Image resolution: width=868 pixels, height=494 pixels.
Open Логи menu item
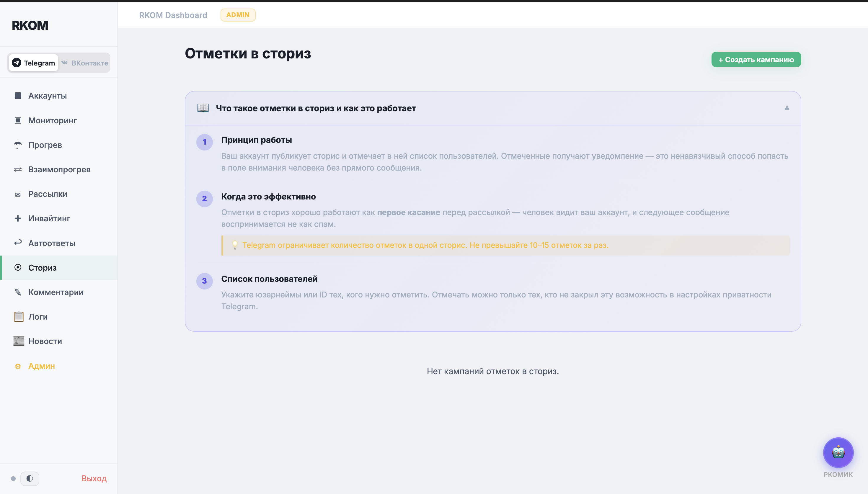59,317
